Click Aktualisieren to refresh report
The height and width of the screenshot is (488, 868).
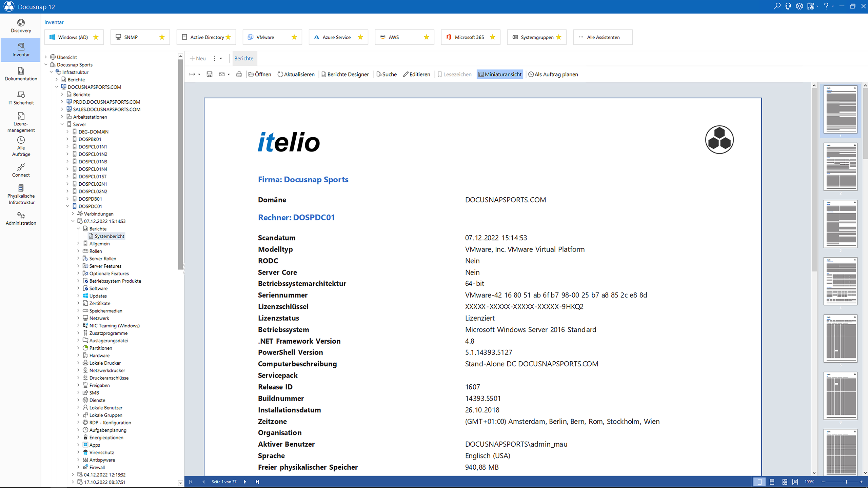[x=296, y=74]
